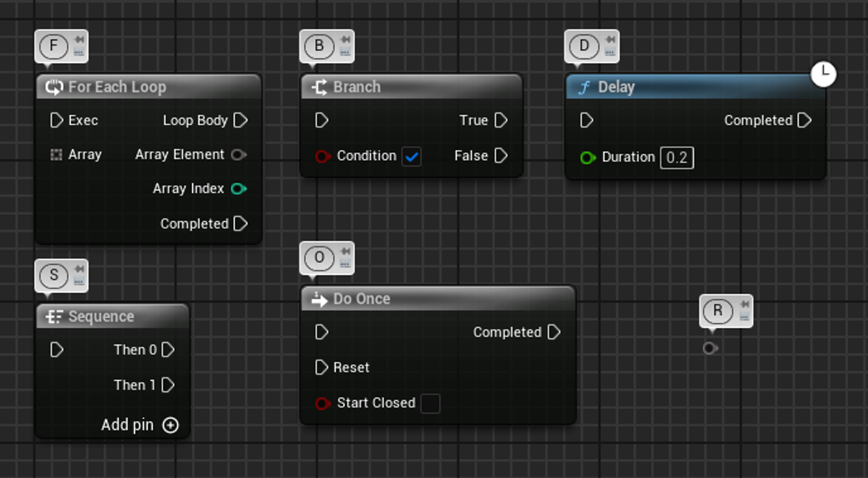The height and width of the screenshot is (478, 868).
Task: Click the Sequence exec input pin
Action: click(56, 350)
